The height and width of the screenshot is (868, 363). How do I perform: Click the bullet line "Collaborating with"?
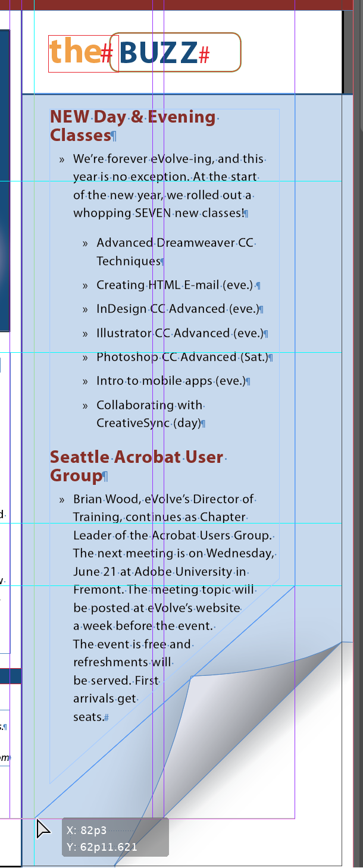(149, 405)
